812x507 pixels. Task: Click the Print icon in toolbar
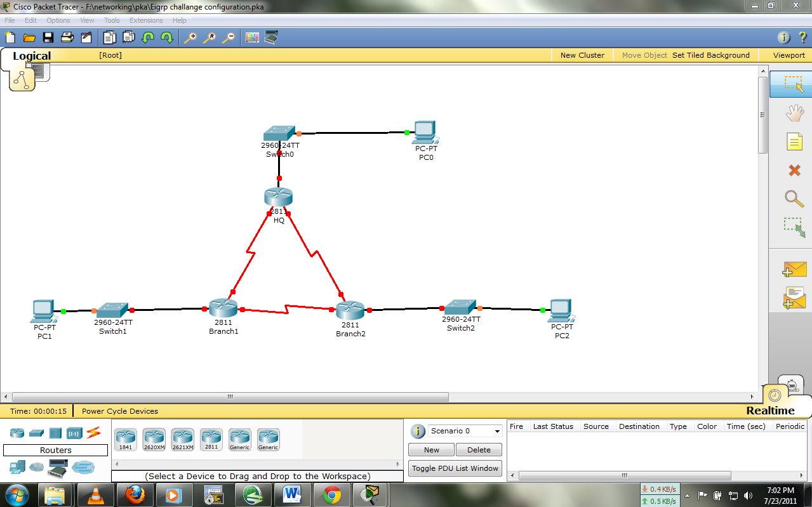(x=67, y=37)
